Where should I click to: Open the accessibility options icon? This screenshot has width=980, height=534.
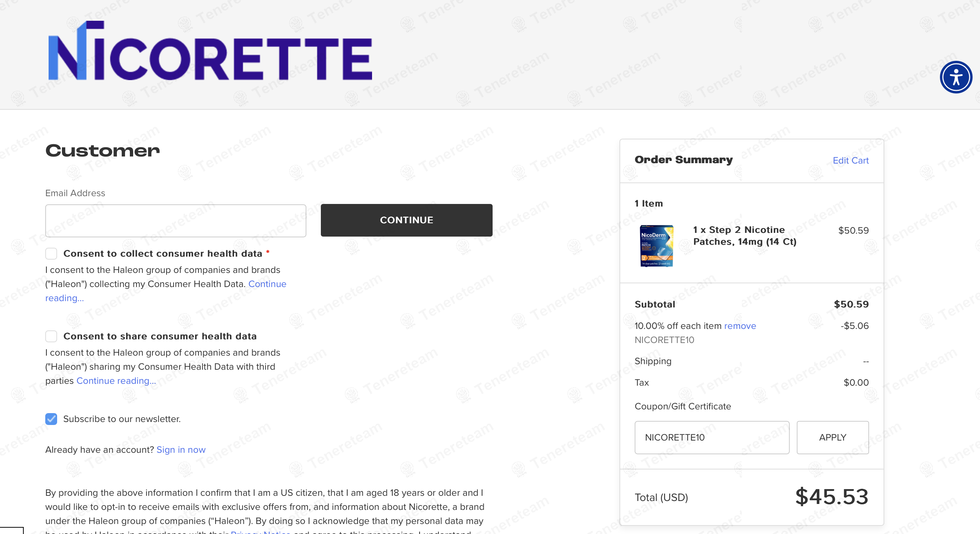tap(955, 77)
